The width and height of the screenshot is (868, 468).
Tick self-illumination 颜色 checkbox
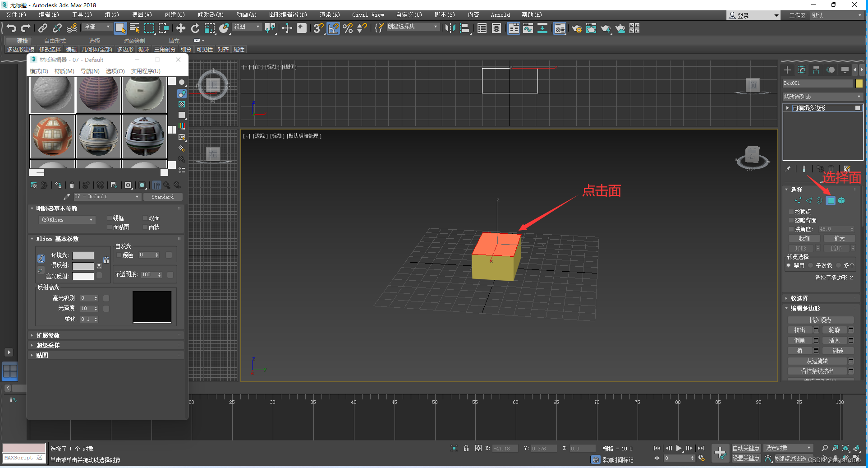(x=119, y=255)
